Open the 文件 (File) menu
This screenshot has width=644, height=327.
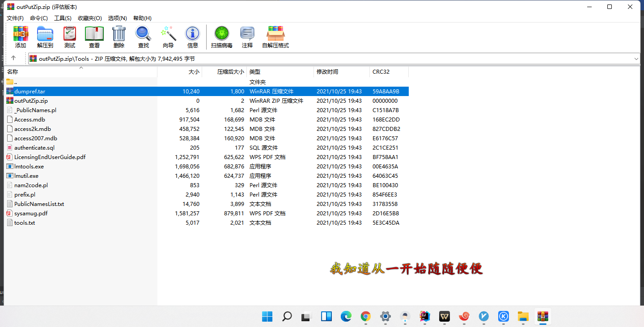(x=15, y=18)
